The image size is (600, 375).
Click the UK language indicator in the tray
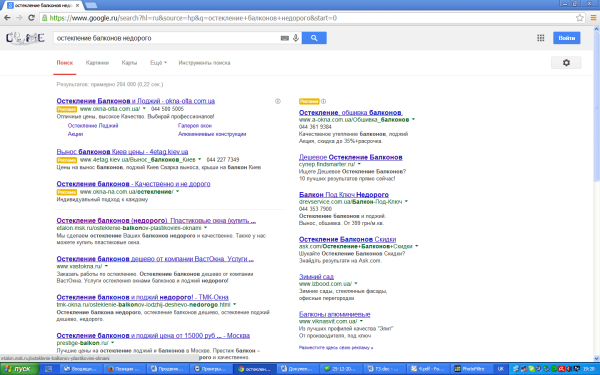(x=501, y=369)
